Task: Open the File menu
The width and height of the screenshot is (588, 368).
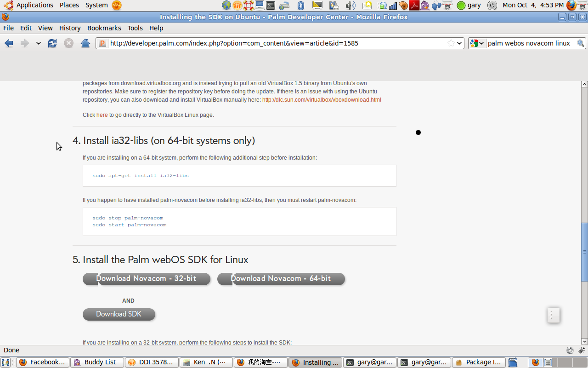Action: tap(8, 28)
